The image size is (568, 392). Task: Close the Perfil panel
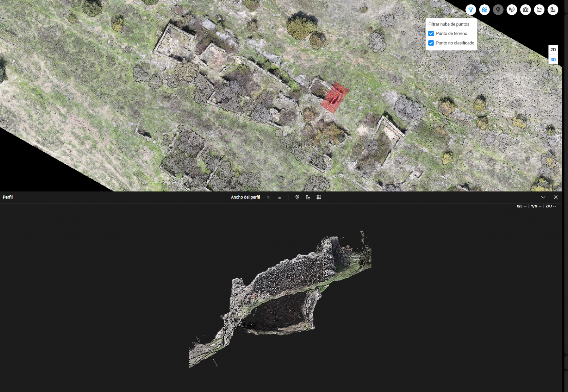556,197
